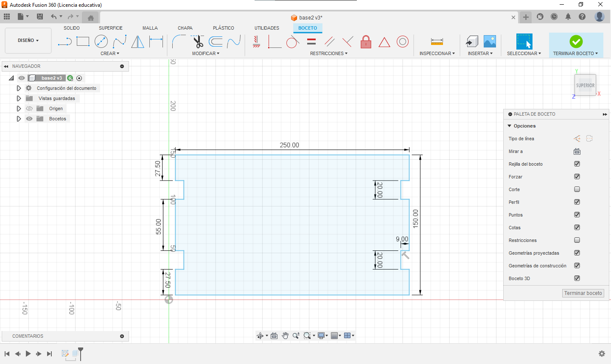
Task: Undo the last action
Action: pyautogui.click(x=54, y=17)
